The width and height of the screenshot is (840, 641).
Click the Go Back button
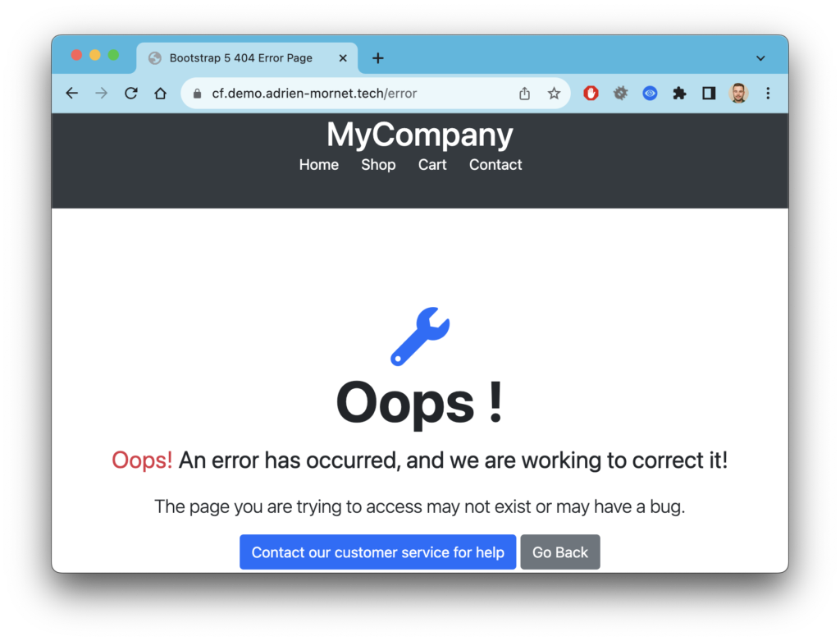point(559,552)
